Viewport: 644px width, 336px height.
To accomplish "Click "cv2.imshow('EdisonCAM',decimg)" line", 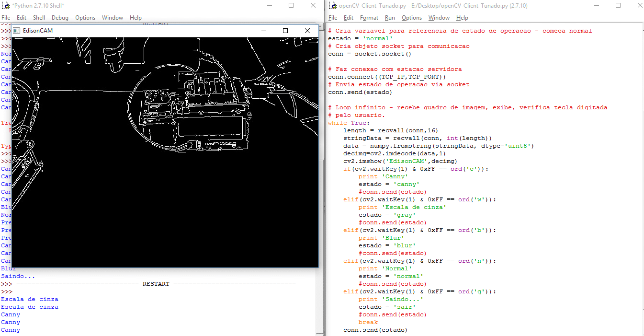I will tap(400, 161).
